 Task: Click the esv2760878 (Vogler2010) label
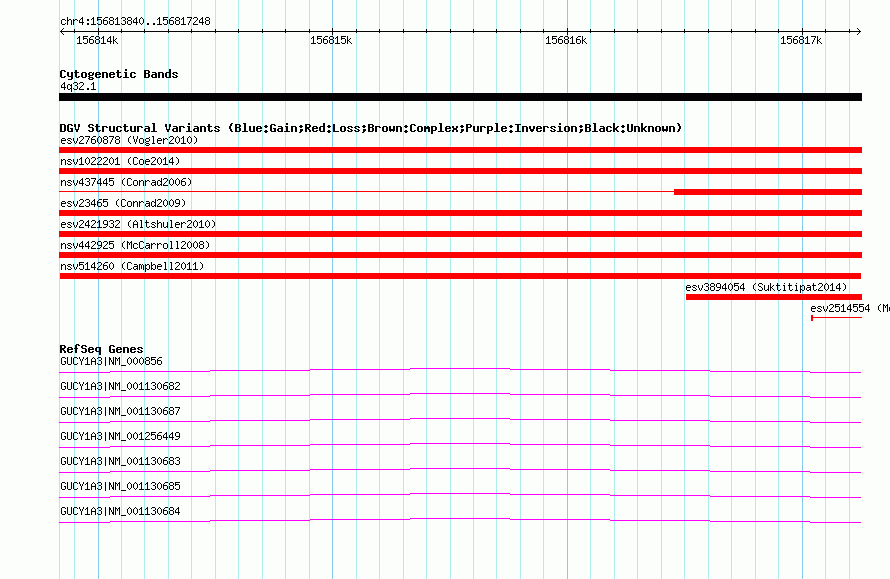click(129, 141)
